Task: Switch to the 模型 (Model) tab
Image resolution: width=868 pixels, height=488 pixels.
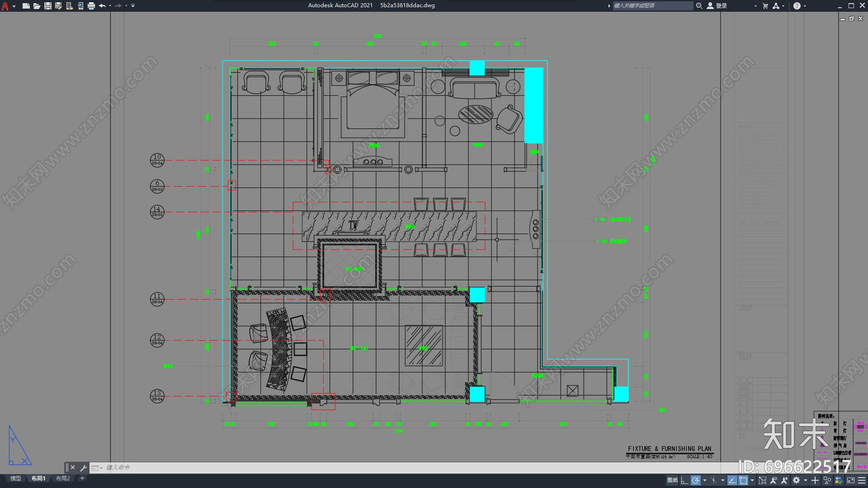Action: [x=16, y=478]
